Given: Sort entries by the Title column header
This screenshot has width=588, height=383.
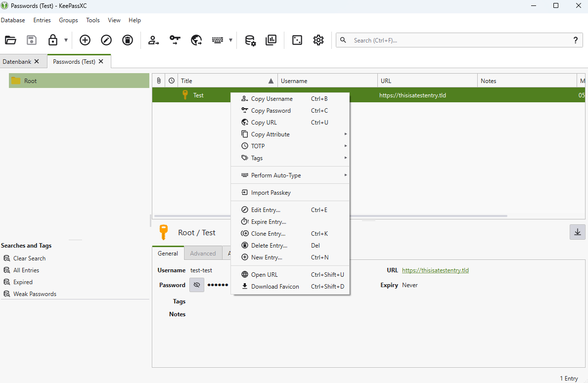Looking at the screenshot, I should point(223,81).
